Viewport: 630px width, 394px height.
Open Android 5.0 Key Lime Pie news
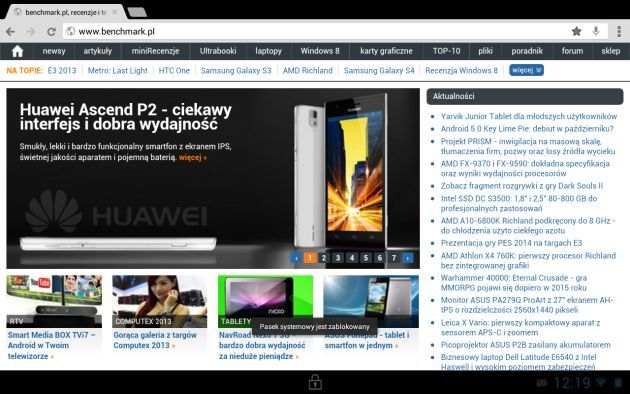[527, 129]
